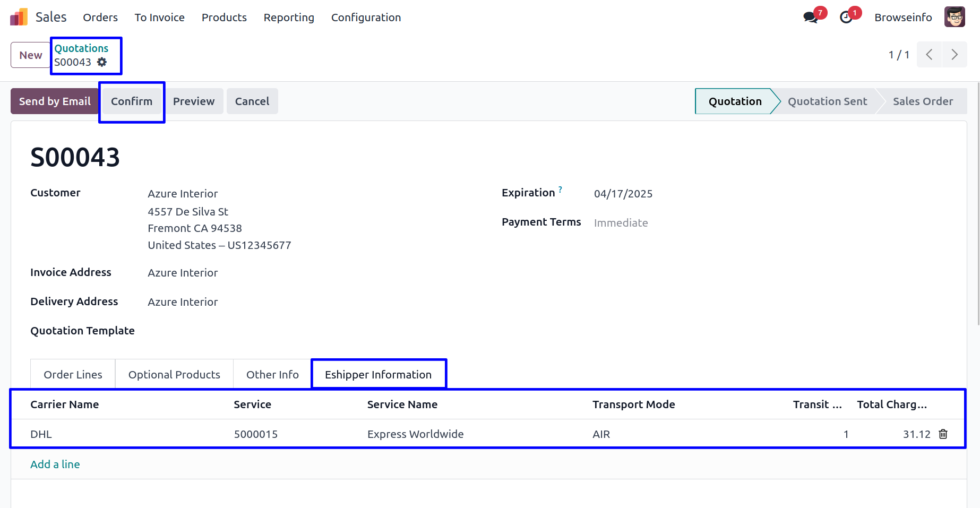Go to previous record arrow
980x508 pixels.
(929, 55)
